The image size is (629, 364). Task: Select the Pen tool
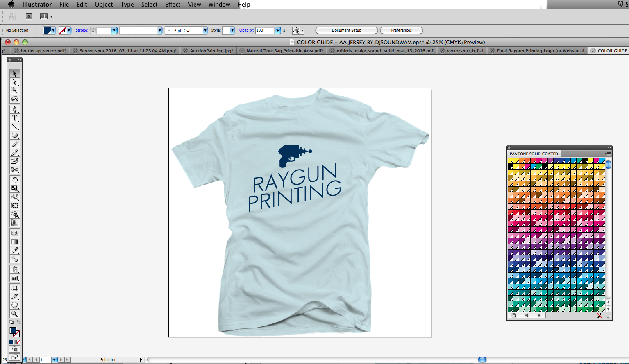point(15,109)
